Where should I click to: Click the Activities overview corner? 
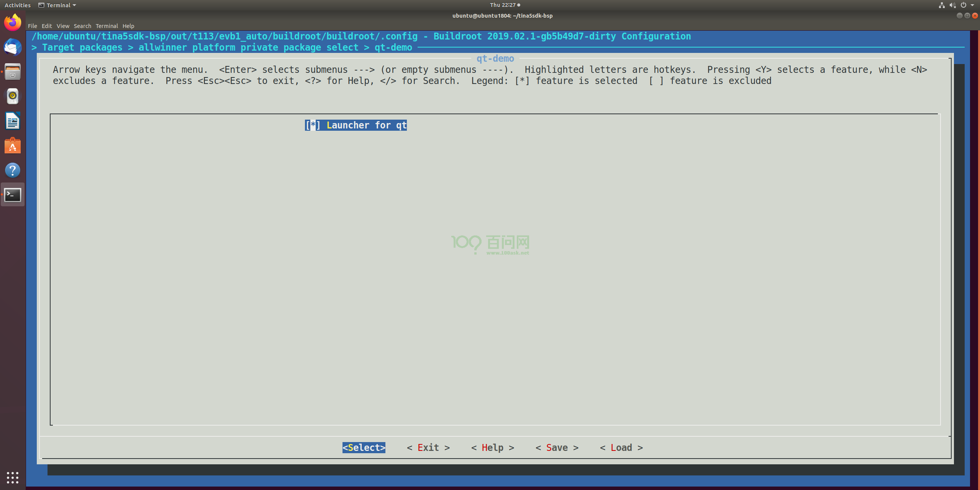(17, 5)
